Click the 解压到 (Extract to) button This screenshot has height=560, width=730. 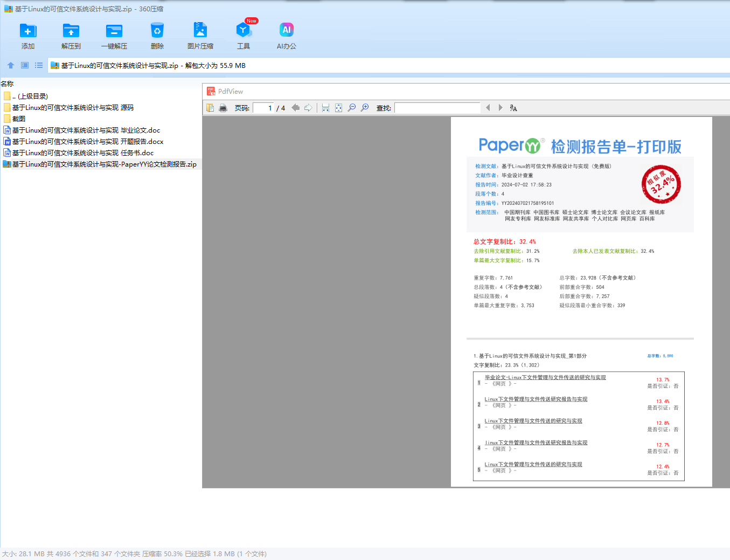[x=71, y=36]
